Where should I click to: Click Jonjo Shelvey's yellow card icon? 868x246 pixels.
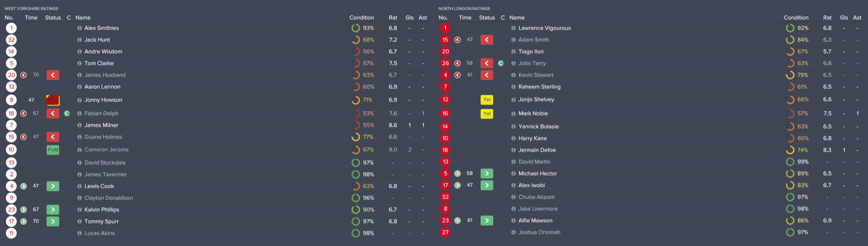(x=487, y=100)
